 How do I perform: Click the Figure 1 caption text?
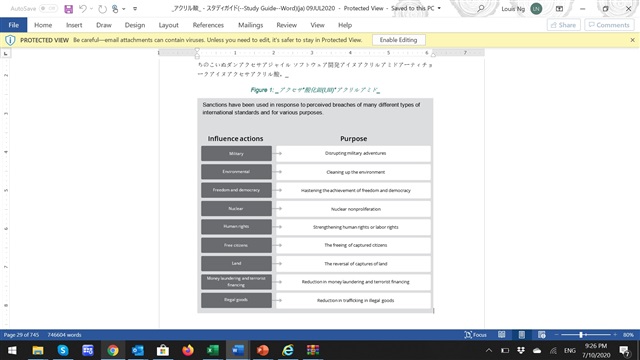[x=315, y=90]
